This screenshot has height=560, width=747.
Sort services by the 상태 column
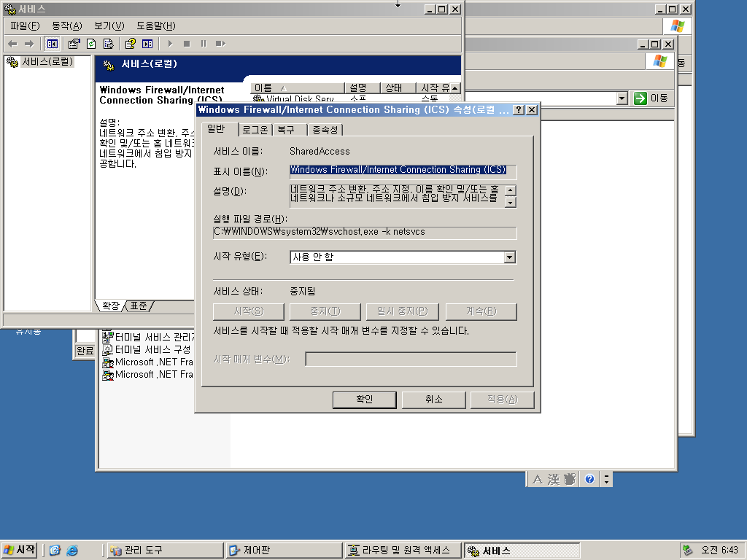point(398,87)
